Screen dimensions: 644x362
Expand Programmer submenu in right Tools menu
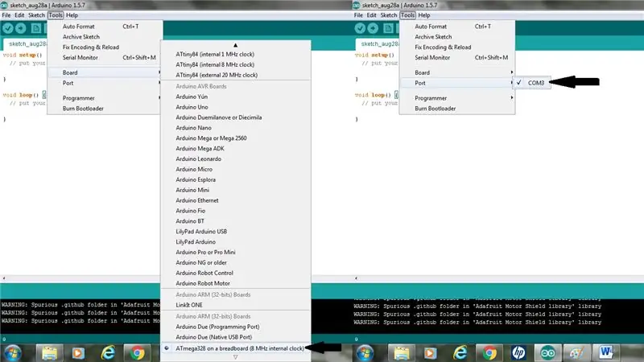click(456, 98)
